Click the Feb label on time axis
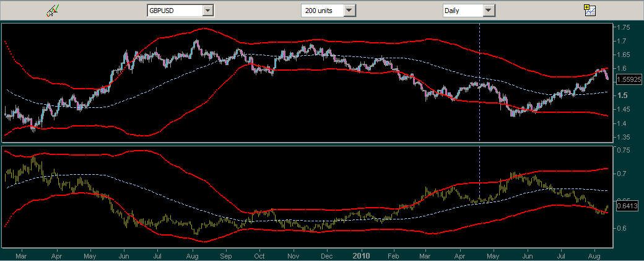Image resolution: width=644 pixels, height=261 pixels. tap(392, 254)
